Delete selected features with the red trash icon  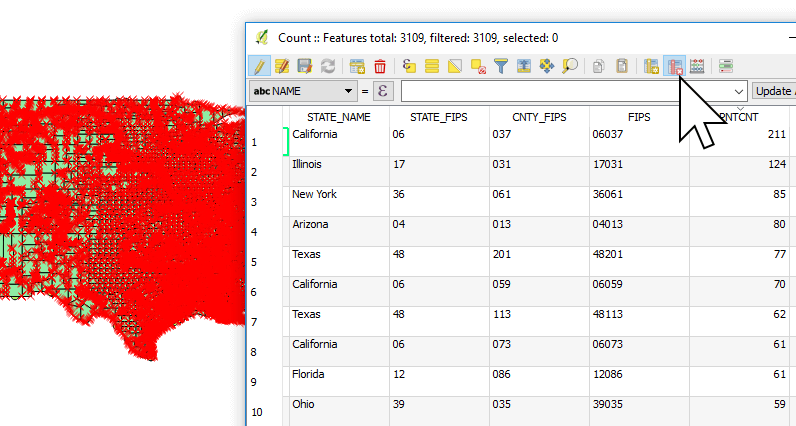[380, 66]
